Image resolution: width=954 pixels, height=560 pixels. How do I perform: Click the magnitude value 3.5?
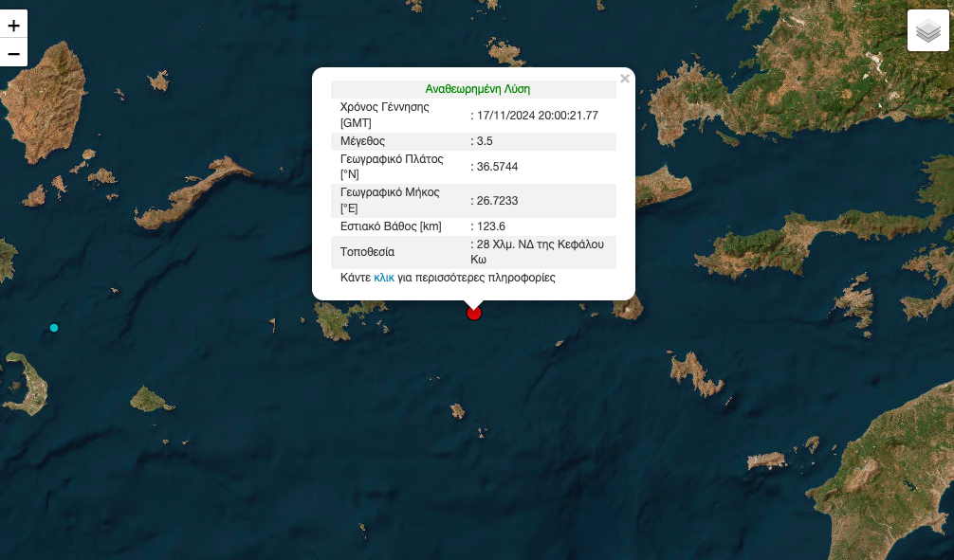[485, 141]
